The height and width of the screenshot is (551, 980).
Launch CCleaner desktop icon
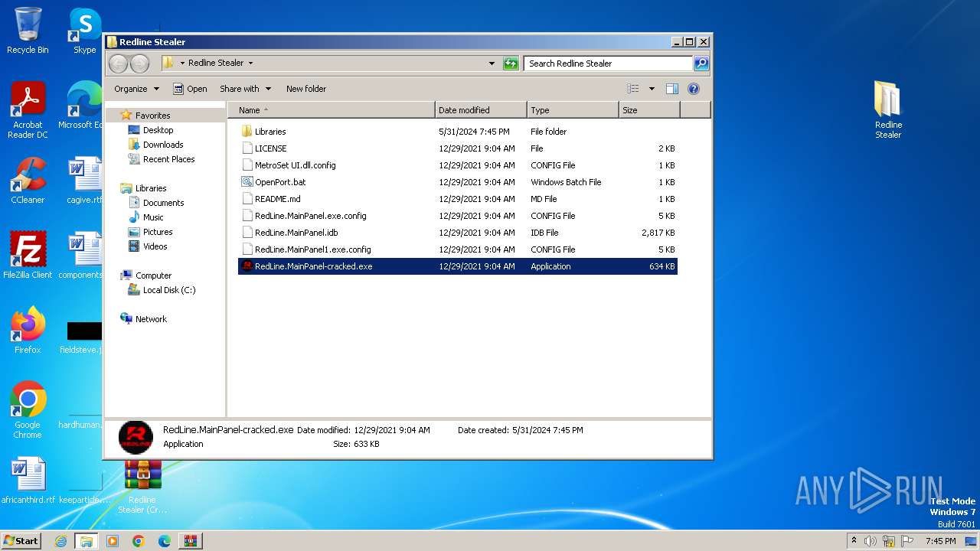click(28, 181)
